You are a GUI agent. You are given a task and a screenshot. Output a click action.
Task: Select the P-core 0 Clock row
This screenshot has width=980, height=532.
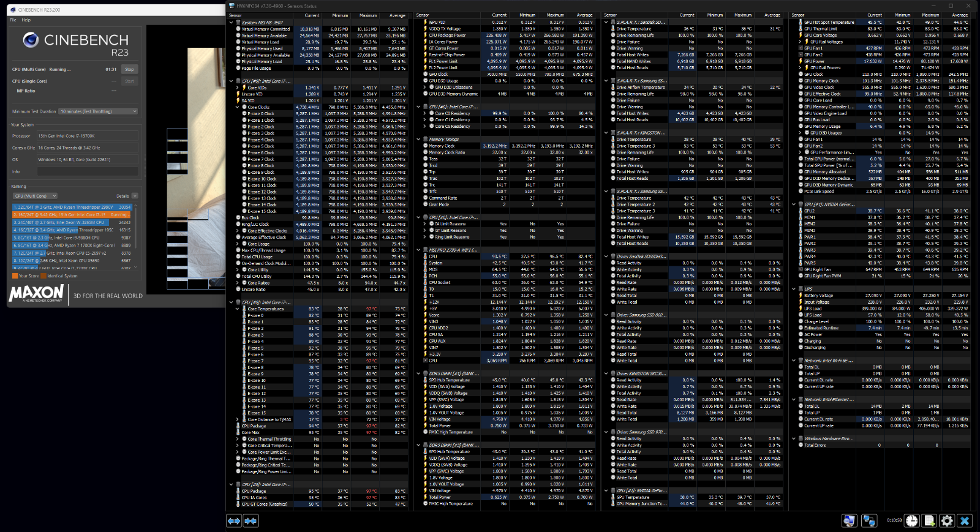point(319,114)
